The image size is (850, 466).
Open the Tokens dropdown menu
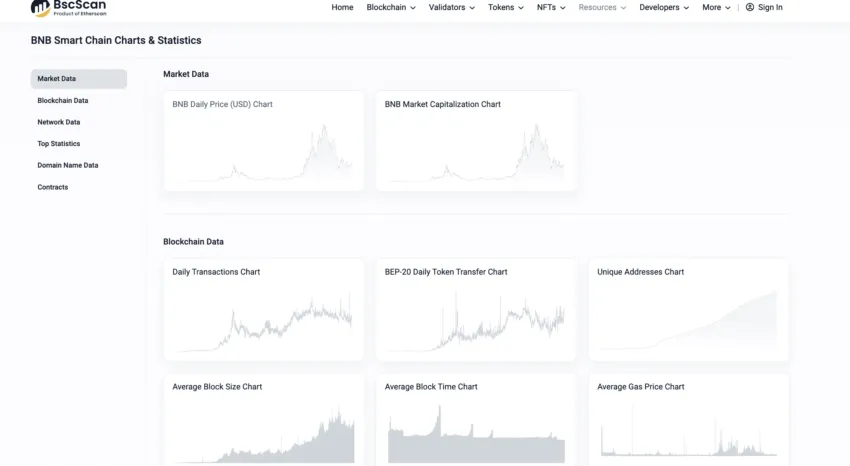pos(506,7)
